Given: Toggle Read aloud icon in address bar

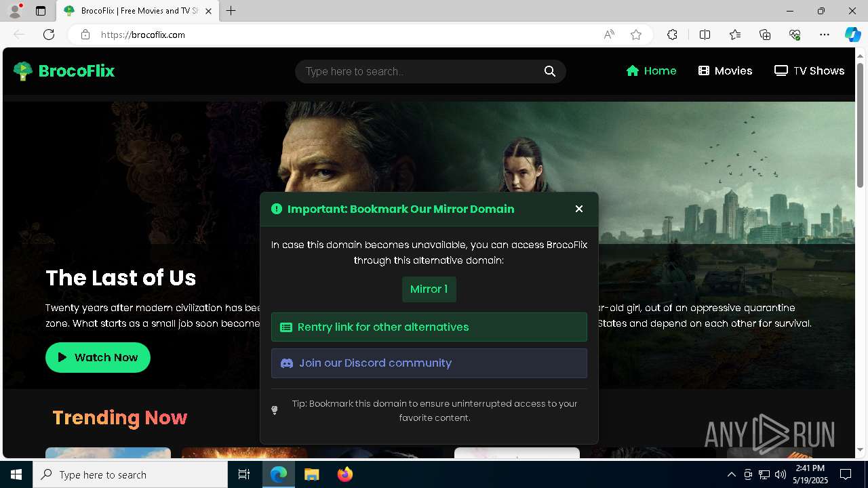Looking at the screenshot, I should pyautogui.click(x=609, y=35).
